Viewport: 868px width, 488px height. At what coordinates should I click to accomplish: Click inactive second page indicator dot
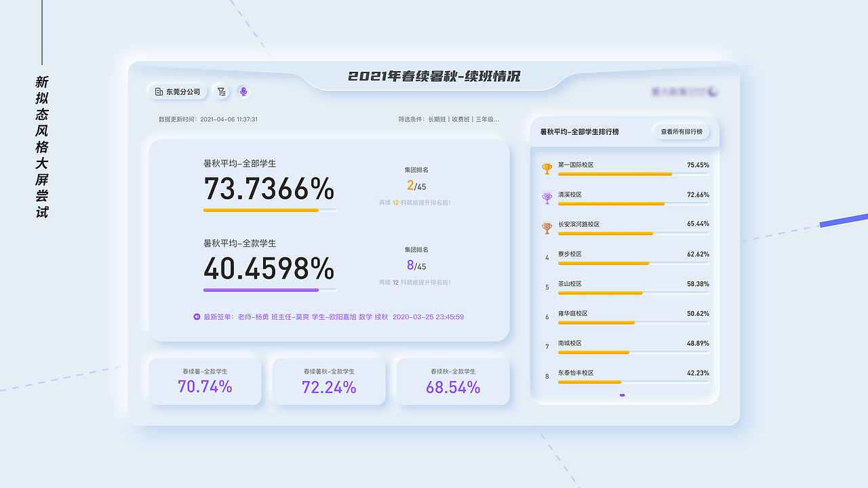pyautogui.click(x=629, y=395)
